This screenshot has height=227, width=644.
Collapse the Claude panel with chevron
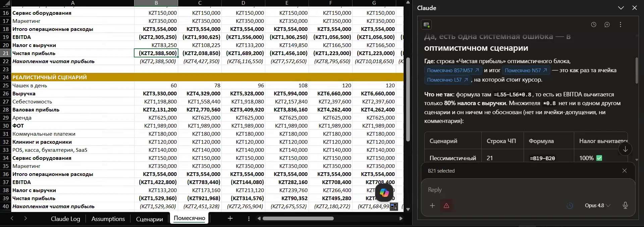[x=621, y=8]
